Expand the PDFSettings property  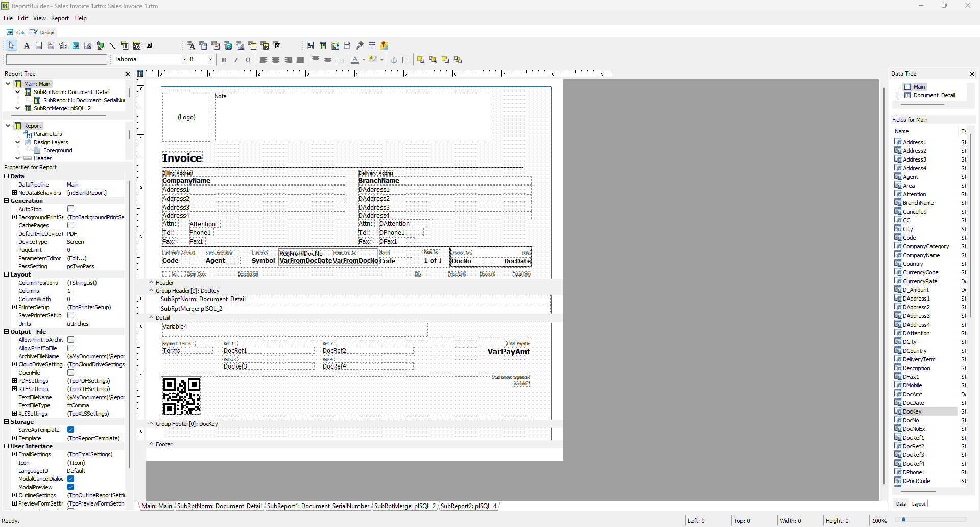(x=14, y=381)
